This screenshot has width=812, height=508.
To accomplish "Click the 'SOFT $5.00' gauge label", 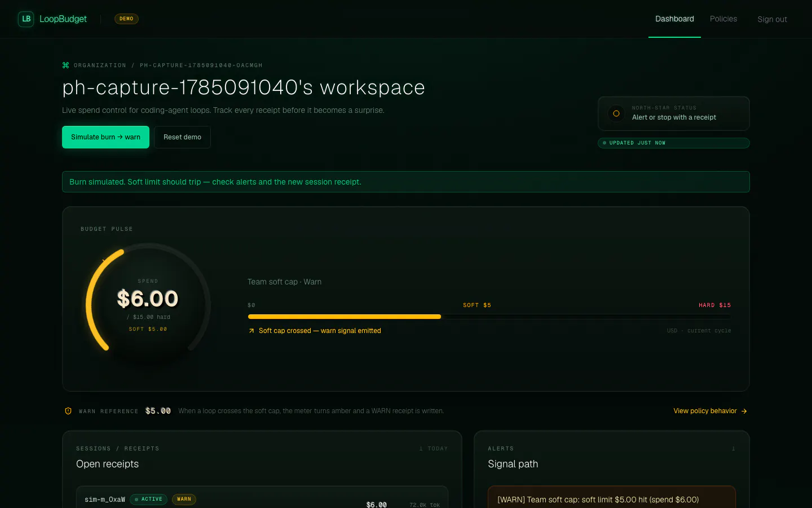I will pyautogui.click(x=148, y=329).
